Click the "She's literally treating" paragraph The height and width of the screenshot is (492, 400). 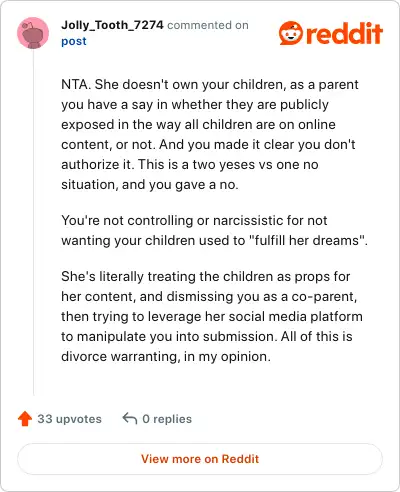tap(212, 317)
